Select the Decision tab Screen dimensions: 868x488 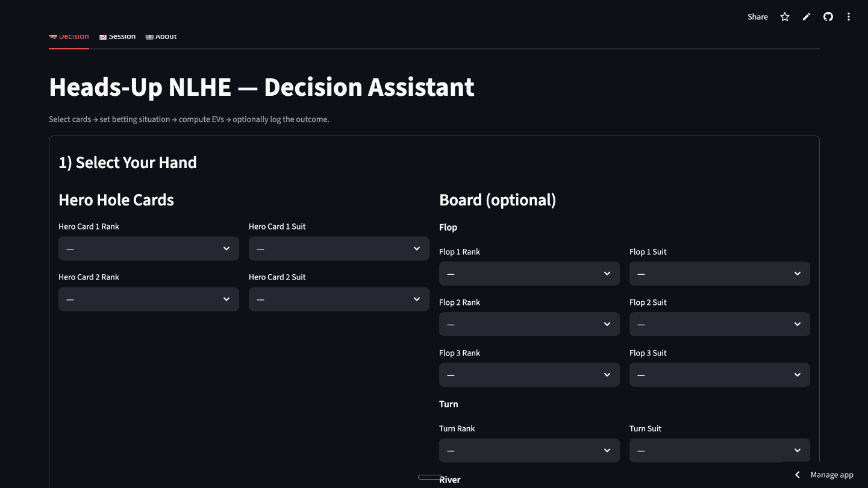pyautogui.click(x=69, y=37)
